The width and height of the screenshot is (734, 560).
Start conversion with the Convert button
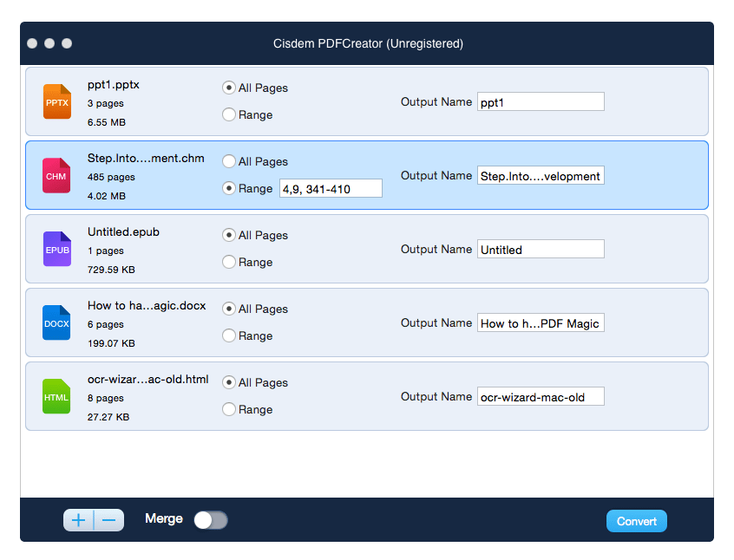(x=637, y=521)
